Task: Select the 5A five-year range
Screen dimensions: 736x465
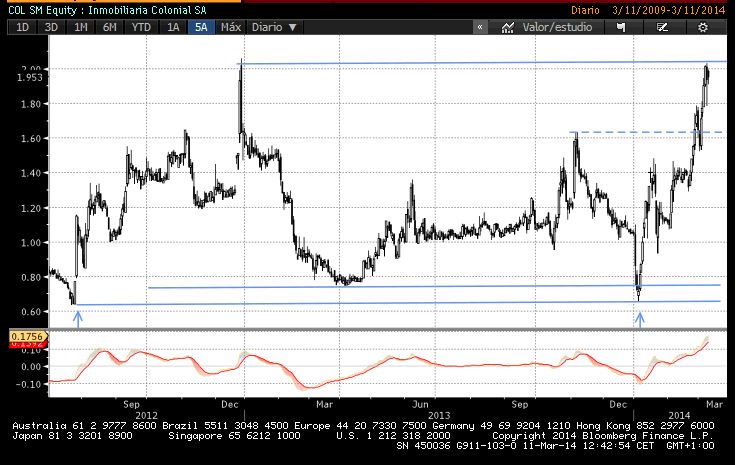Action: (x=201, y=27)
